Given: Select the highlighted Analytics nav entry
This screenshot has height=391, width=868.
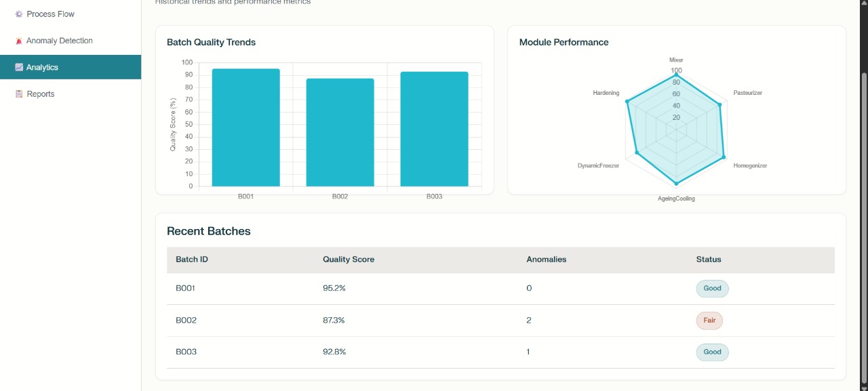Looking at the screenshot, I should point(42,67).
